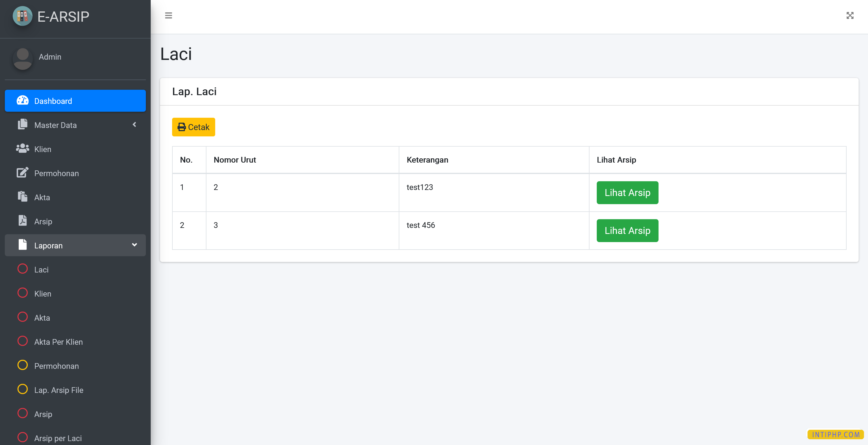
Task: Click the Akta clipboard icon
Action: coord(23,197)
